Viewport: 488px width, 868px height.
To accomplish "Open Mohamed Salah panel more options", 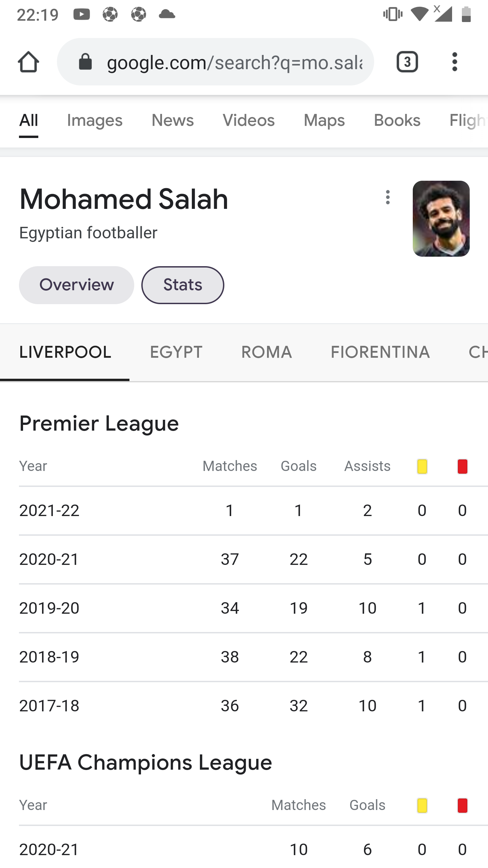I will [x=388, y=197].
